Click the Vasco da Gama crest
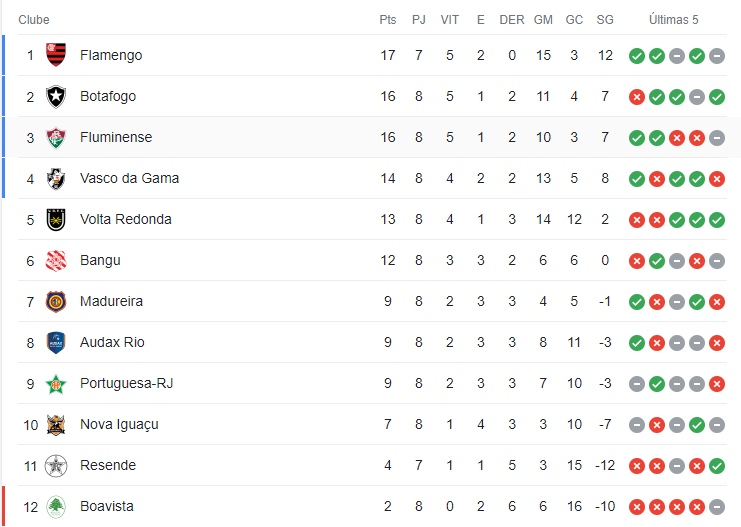Screen dimensions: 741x527 [x=56, y=179]
